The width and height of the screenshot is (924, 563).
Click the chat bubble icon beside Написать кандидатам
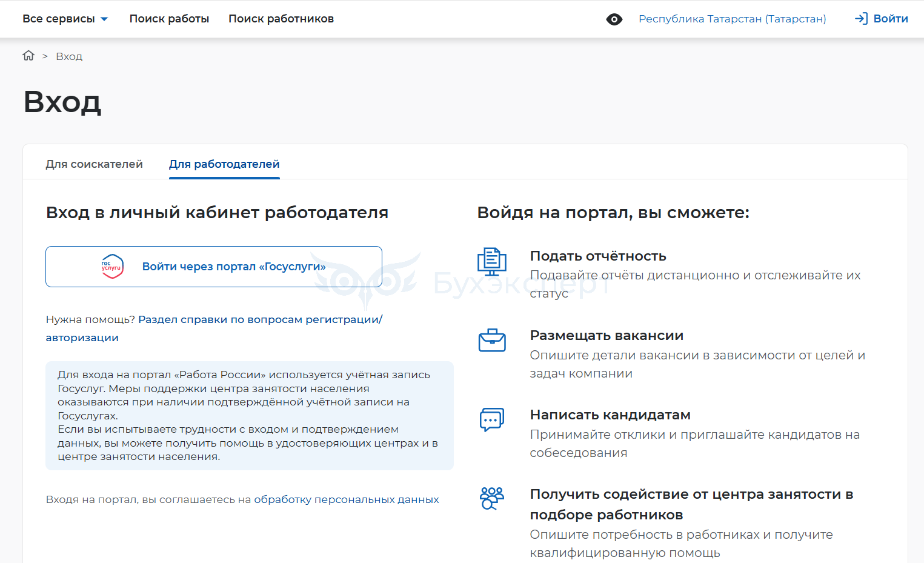pyautogui.click(x=492, y=419)
